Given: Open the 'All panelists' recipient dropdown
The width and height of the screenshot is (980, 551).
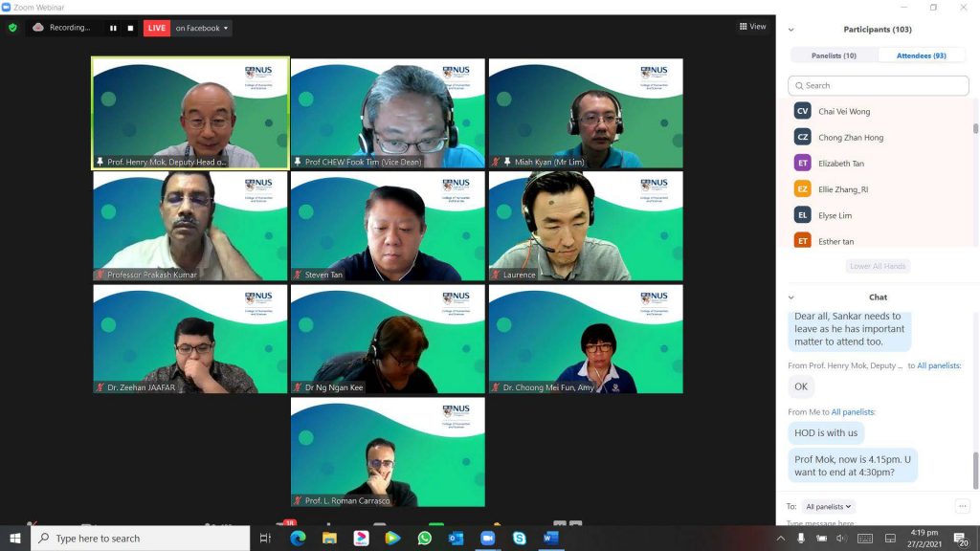Looking at the screenshot, I should pos(828,506).
